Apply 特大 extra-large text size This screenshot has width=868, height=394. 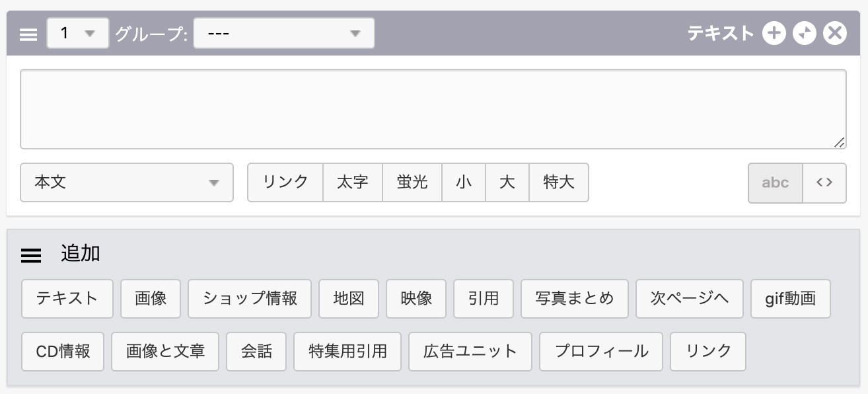[559, 182]
